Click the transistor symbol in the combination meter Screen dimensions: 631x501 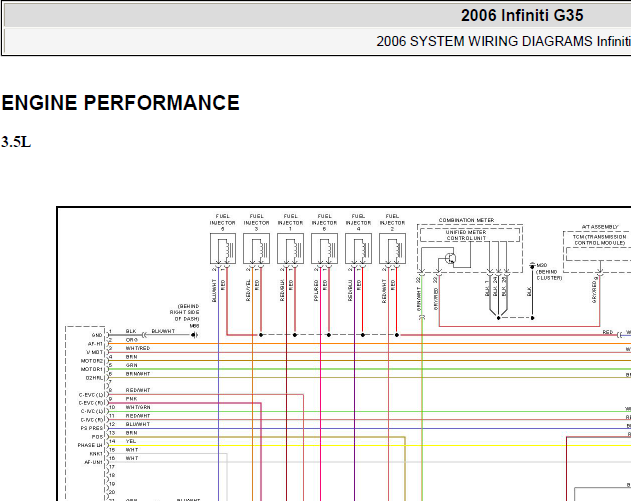tap(451, 258)
